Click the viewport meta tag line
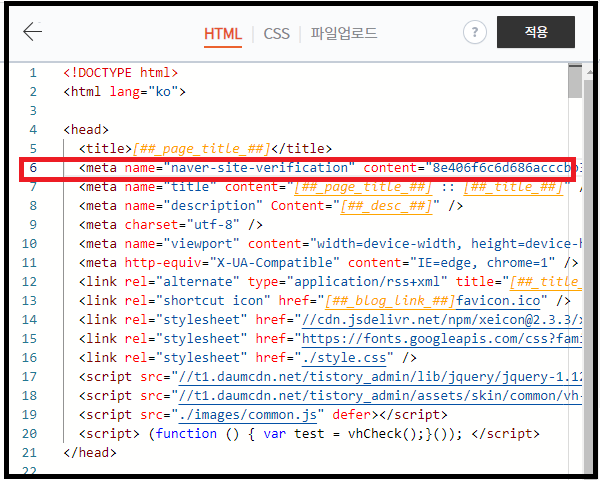 click(x=330, y=244)
